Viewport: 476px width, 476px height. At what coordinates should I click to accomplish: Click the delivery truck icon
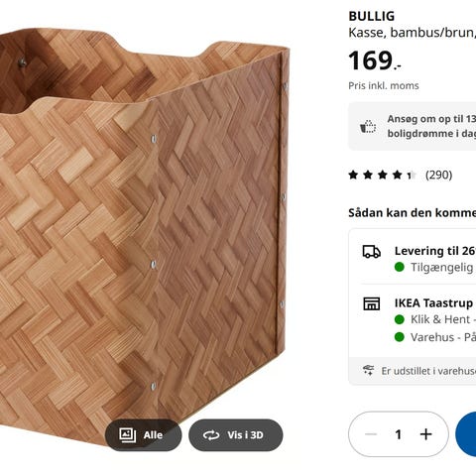pyautogui.click(x=372, y=252)
